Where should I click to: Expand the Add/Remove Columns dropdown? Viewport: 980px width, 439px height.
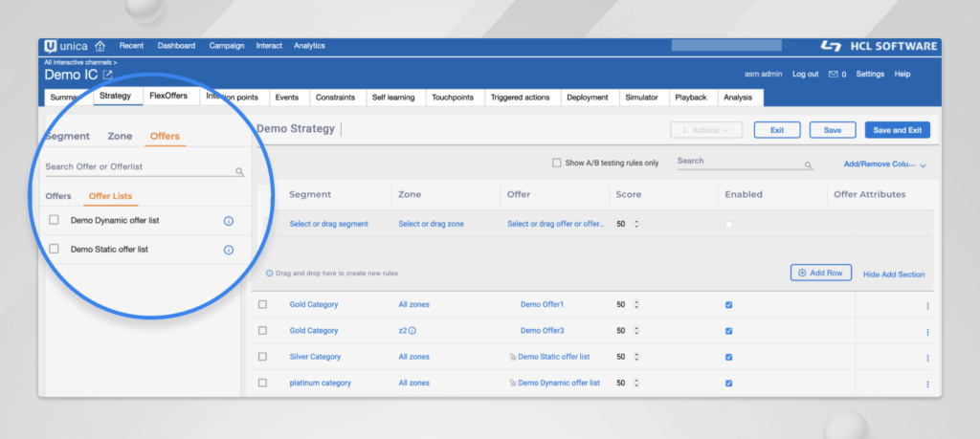pos(884,165)
